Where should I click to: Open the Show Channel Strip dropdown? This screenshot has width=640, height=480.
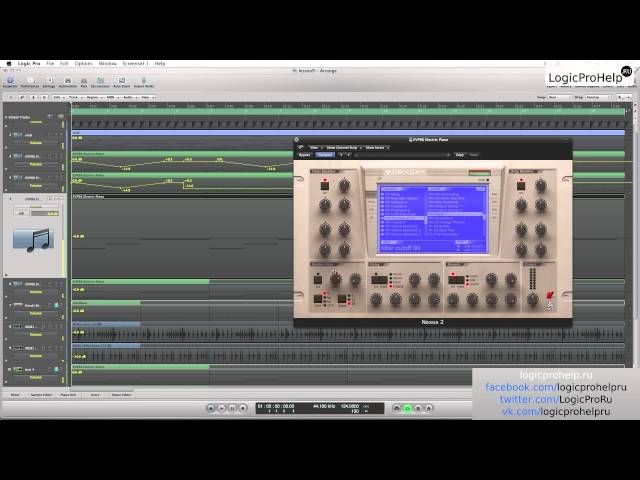(343, 147)
